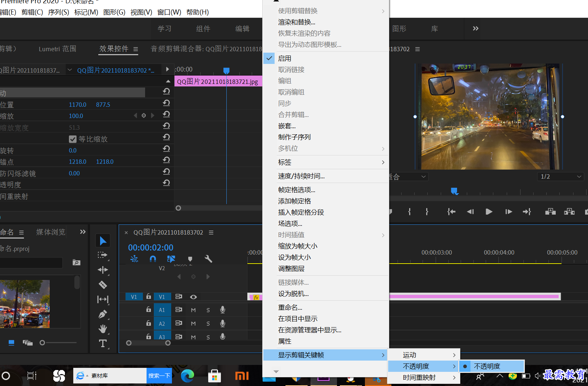This screenshot has height=386, width=588.
Task: Click Play in the program monitor
Action: [489, 212]
